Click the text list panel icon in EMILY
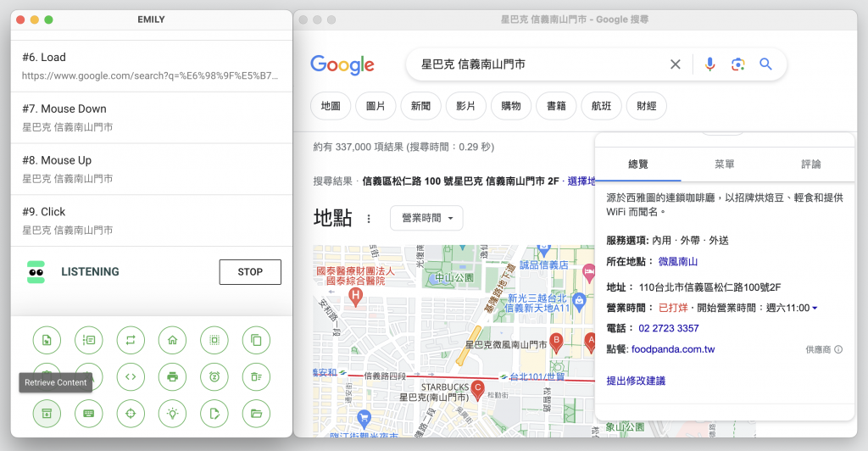 coord(88,340)
